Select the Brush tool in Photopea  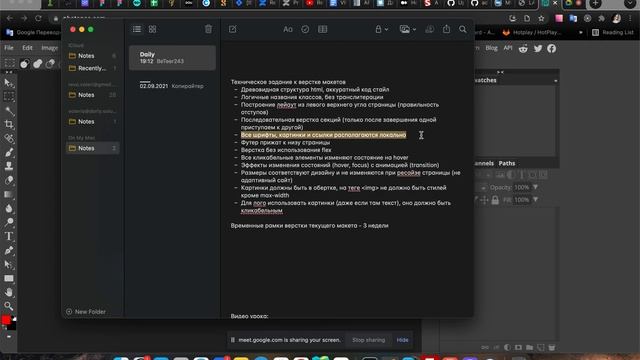9,153
